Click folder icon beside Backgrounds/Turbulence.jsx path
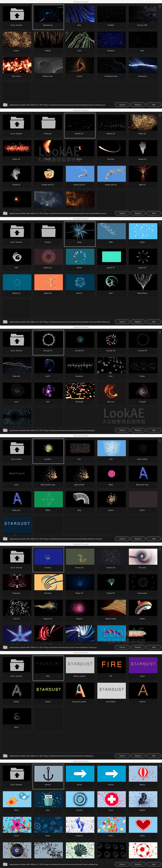 (x=5, y=105)
